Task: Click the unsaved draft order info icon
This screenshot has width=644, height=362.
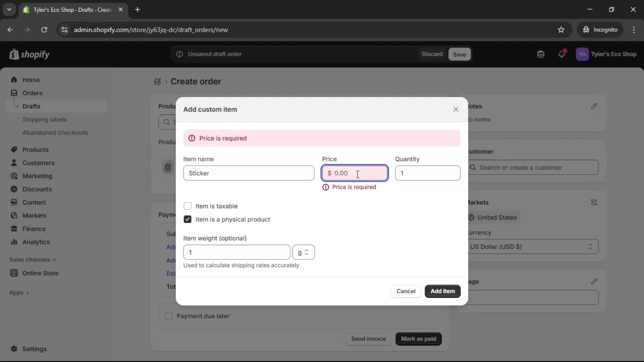Action: click(x=179, y=54)
